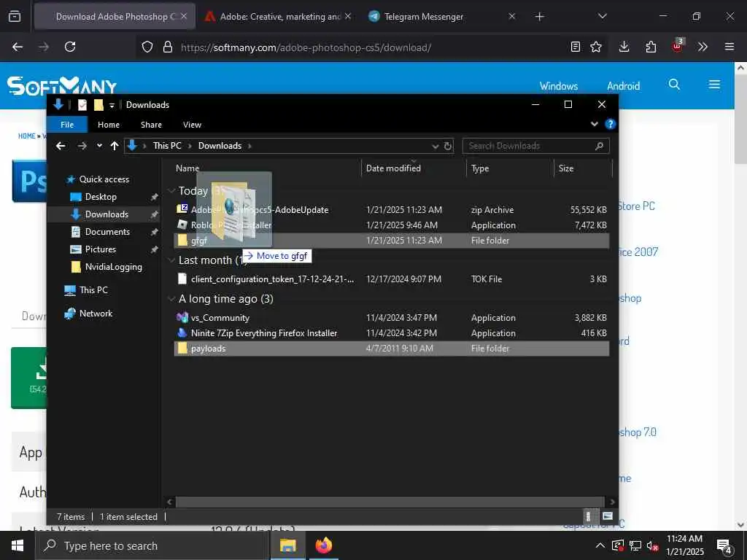The height and width of the screenshot is (560, 747).
Task: Collapse the Last month group chevron
Action: pos(171,260)
